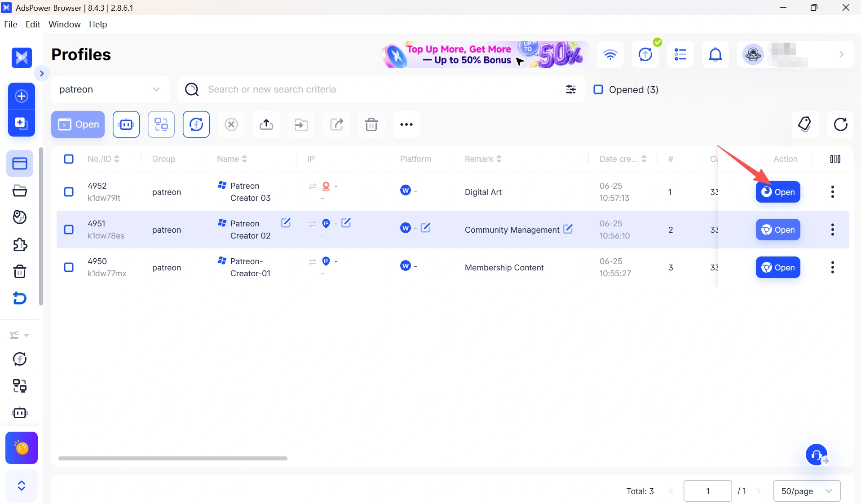The width and height of the screenshot is (861, 504).
Task: Open the Groups folder sidebar icon
Action: (20, 190)
